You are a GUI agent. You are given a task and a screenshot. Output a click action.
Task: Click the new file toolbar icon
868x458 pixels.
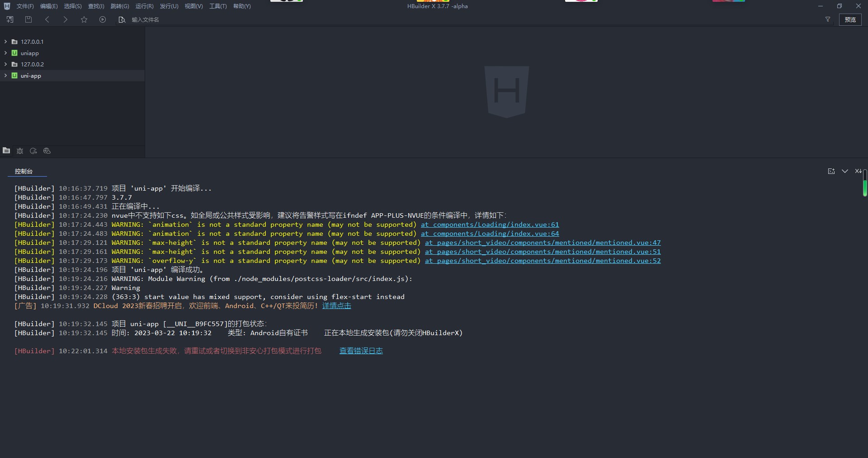[10, 19]
